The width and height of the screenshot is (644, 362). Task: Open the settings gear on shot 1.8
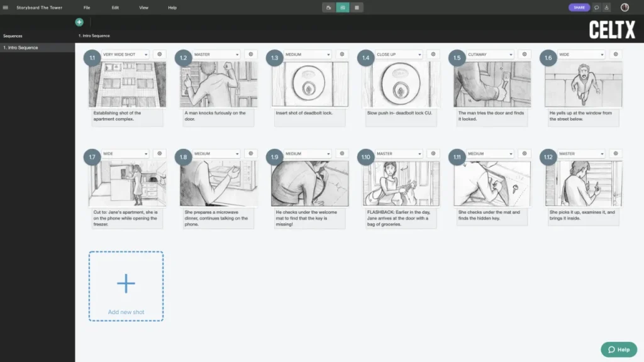pyautogui.click(x=250, y=153)
